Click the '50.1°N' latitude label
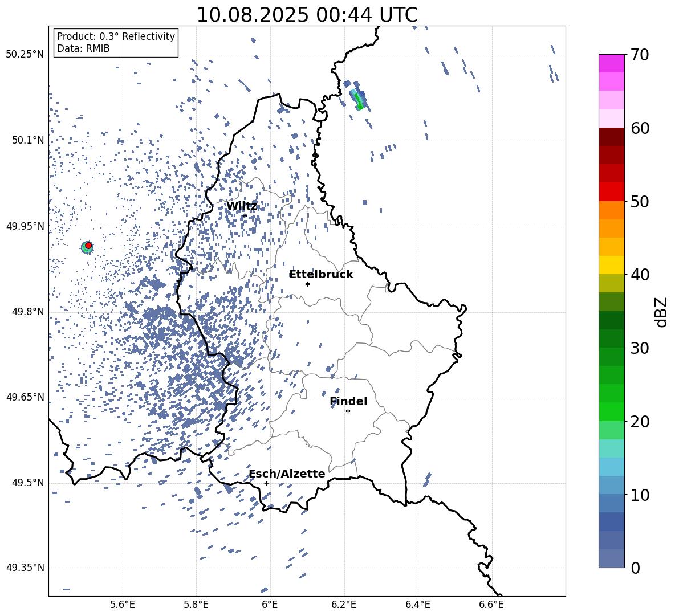The width and height of the screenshot is (675, 616). tap(28, 140)
